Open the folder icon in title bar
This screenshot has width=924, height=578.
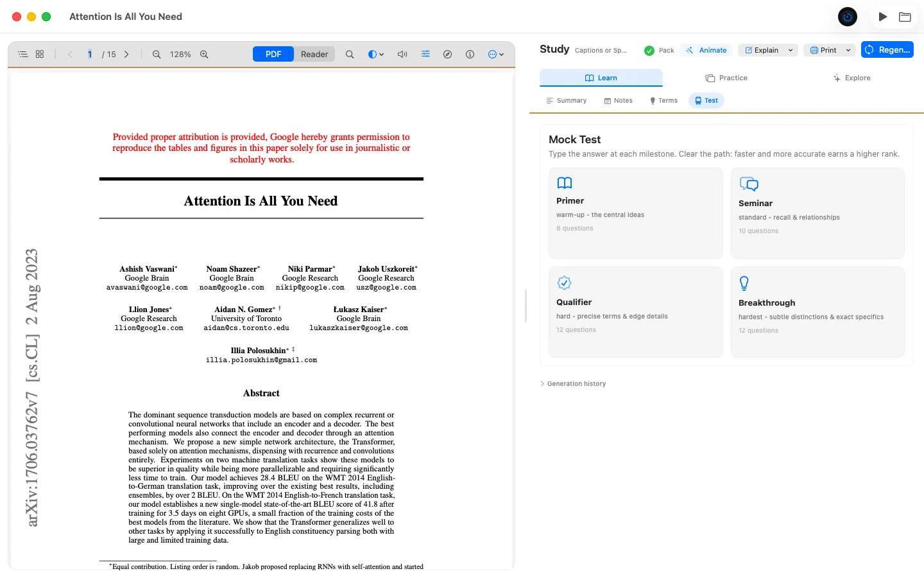(x=905, y=17)
